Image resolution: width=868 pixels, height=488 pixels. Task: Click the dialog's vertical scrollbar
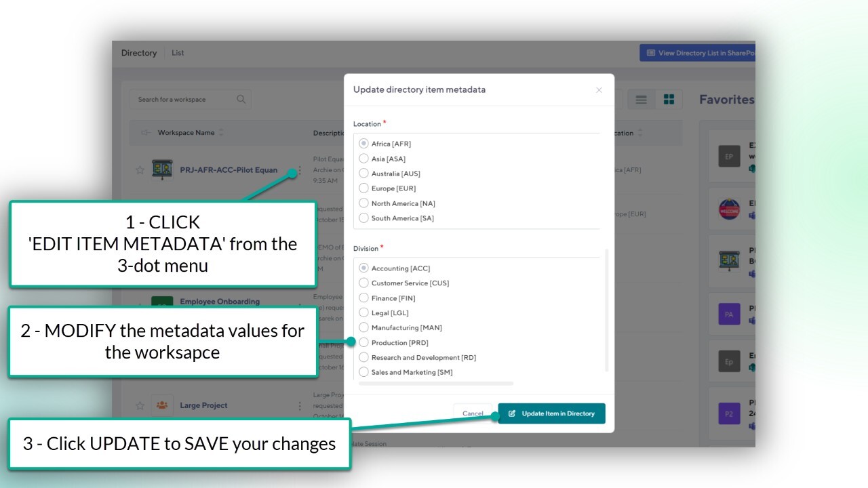pyautogui.click(x=607, y=310)
